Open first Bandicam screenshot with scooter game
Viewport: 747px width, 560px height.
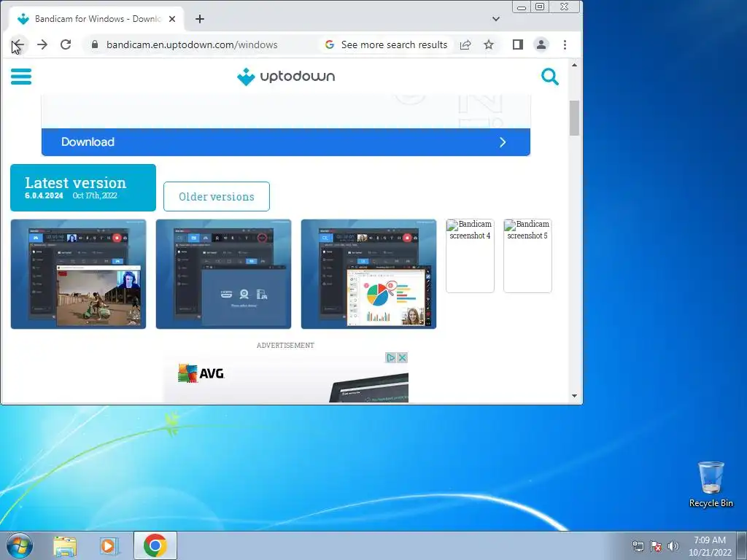78,274
